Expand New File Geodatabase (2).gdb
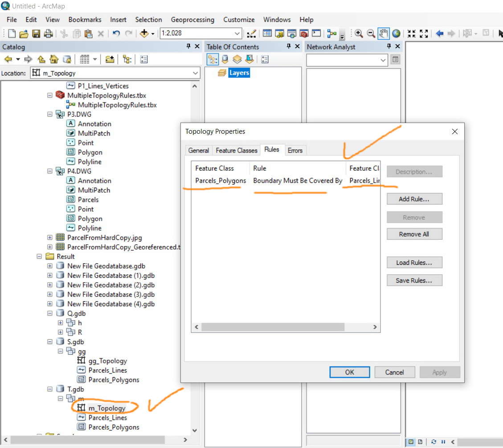 50,285
